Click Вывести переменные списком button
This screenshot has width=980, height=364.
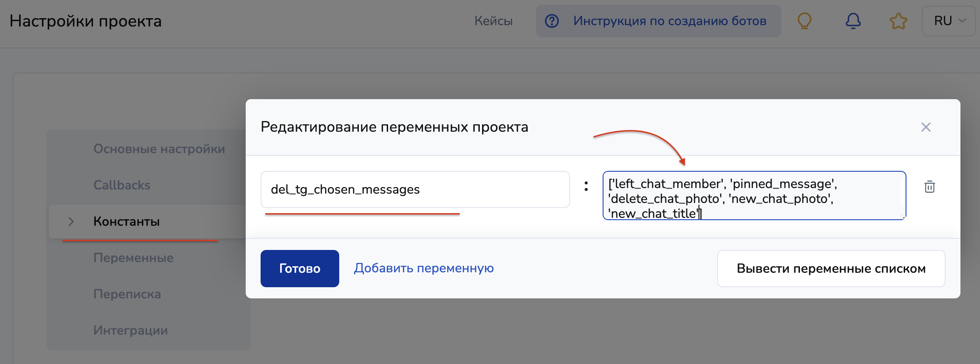click(x=831, y=269)
